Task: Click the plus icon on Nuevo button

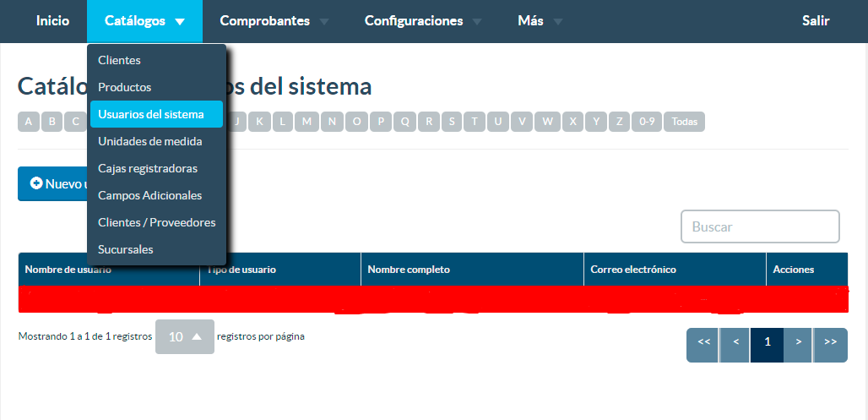Action: pyautogui.click(x=36, y=183)
